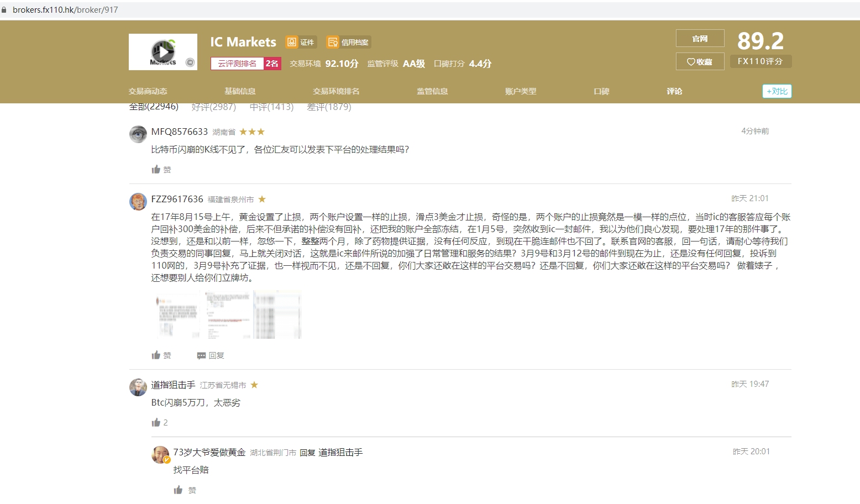This screenshot has width=860, height=504.
Task: Click FZZ9617636's user avatar
Action: point(138,202)
